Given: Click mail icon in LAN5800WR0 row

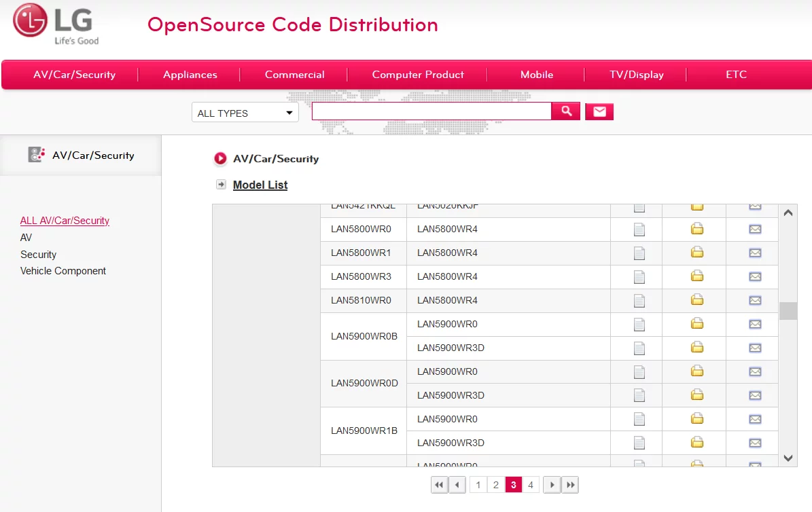Looking at the screenshot, I should (755, 229).
